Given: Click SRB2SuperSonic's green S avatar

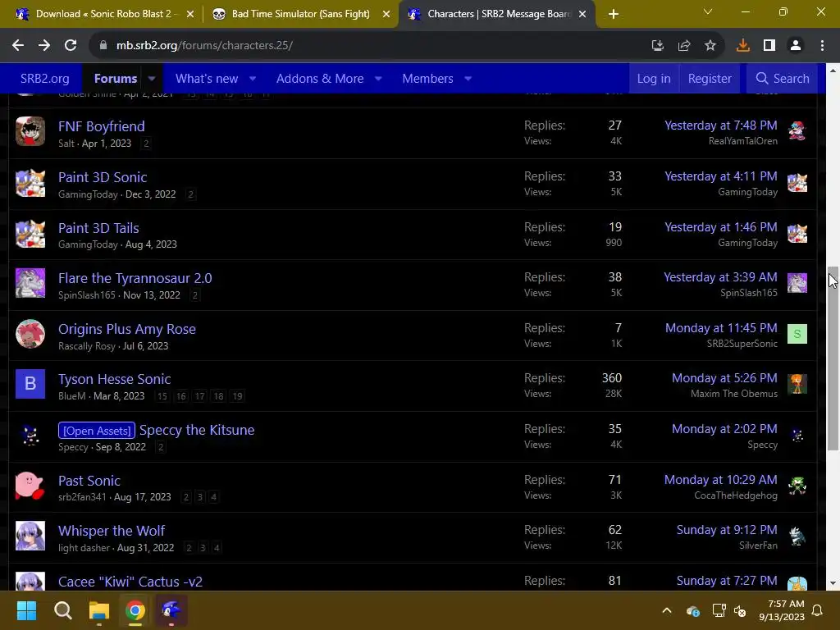Looking at the screenshot, I should coord(797,334).
